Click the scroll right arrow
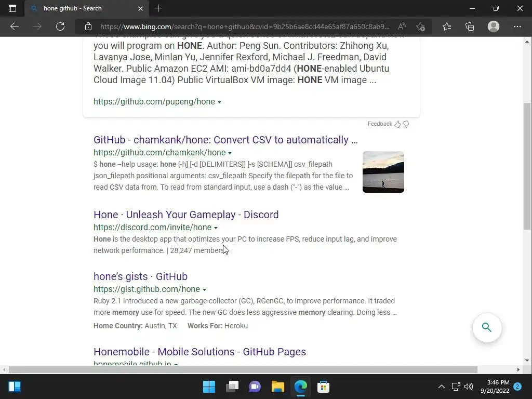Image resolution: width=532 pixels, height=399 pixels. (x=518, y=369)
